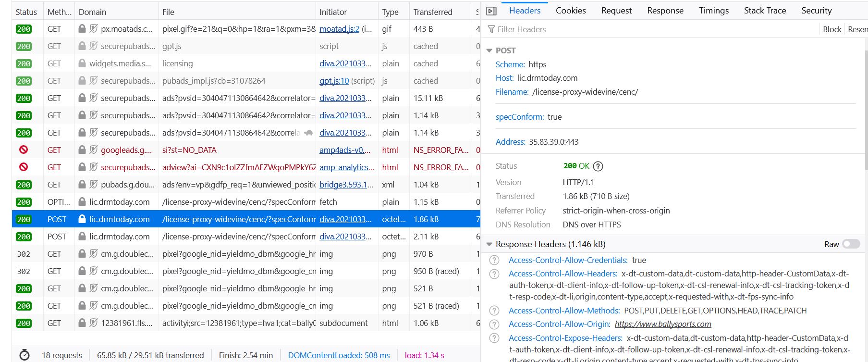Switch to the Cookies tab

pyautogui.click(x=571, y=11)
